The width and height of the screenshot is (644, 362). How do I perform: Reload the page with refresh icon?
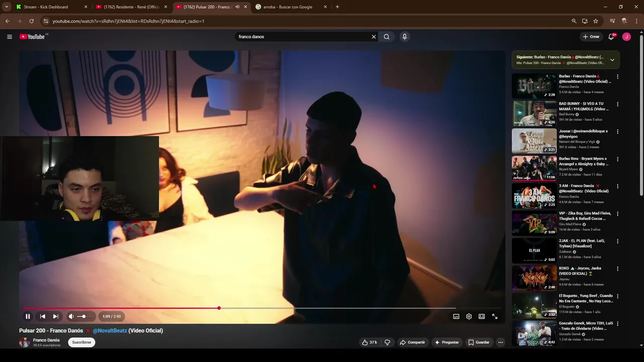point(31,21)
